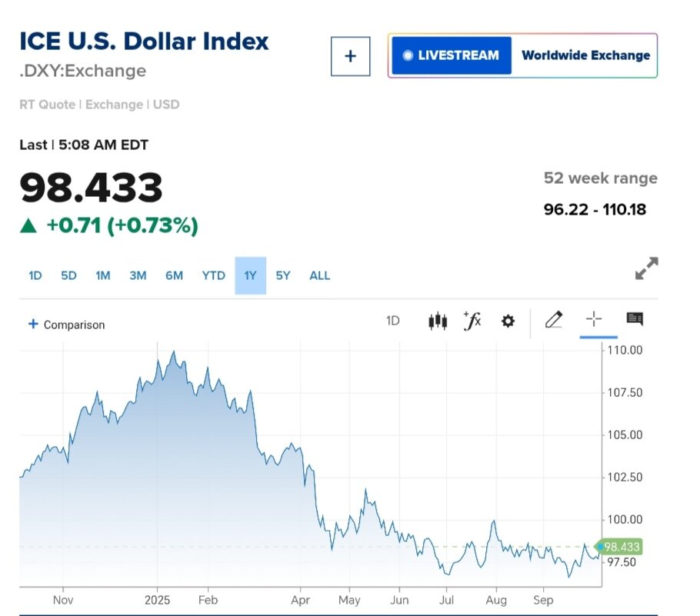Click the 98.433 current price marker
700x616 pixels.
[620, 547]
